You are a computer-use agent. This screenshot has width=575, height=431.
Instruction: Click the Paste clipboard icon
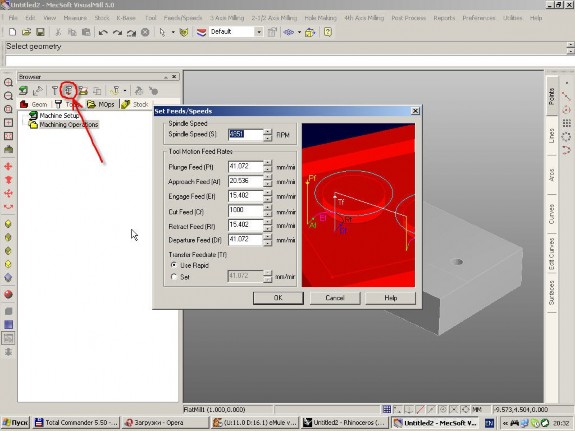tap(86, 32)
